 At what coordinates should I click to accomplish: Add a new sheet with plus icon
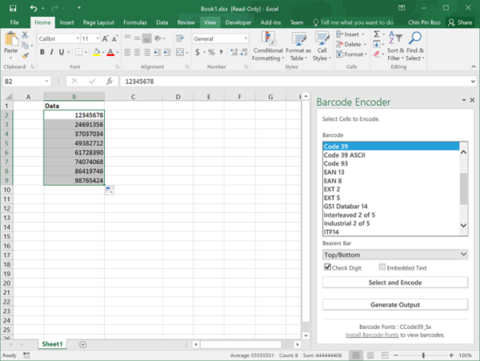coord(83,344)
